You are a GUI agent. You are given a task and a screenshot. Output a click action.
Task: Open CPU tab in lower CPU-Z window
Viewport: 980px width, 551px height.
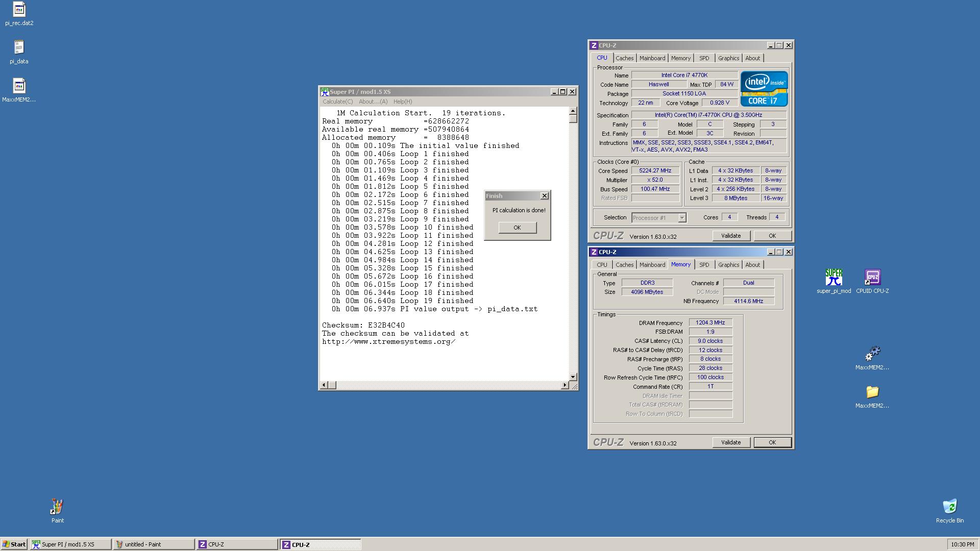(x=602, y=265)
